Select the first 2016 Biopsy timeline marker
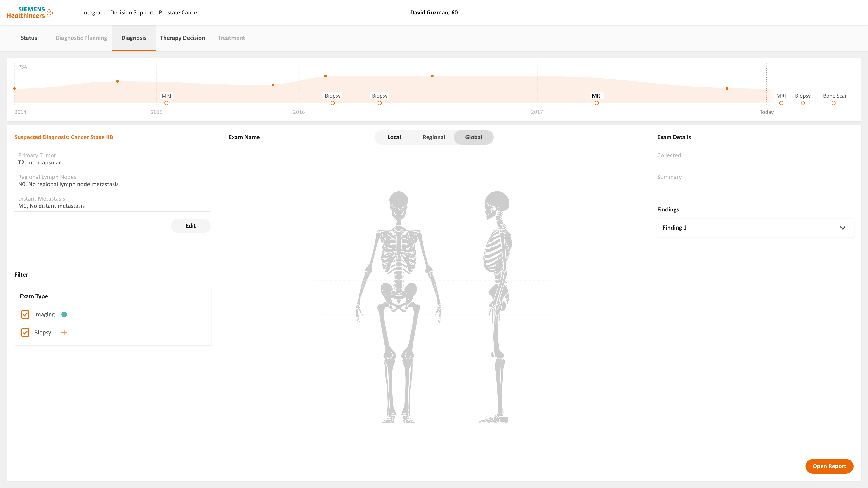868x488 pixels. tap(333, 103)
